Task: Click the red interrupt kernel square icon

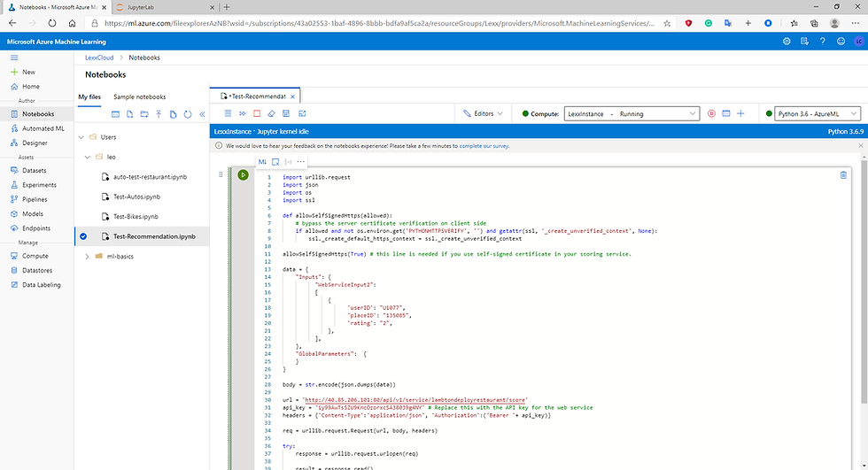Action: click(257, 113)
